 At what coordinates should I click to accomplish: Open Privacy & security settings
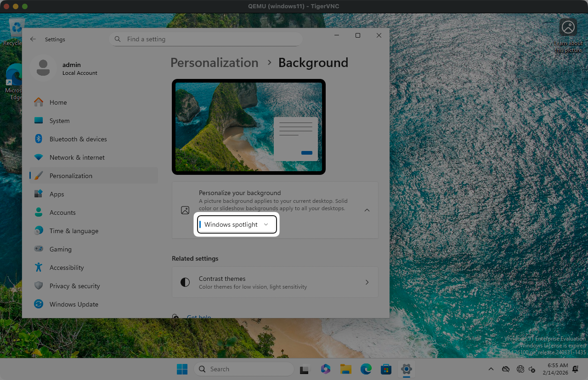pyautogui.click(x=74, y=286)
